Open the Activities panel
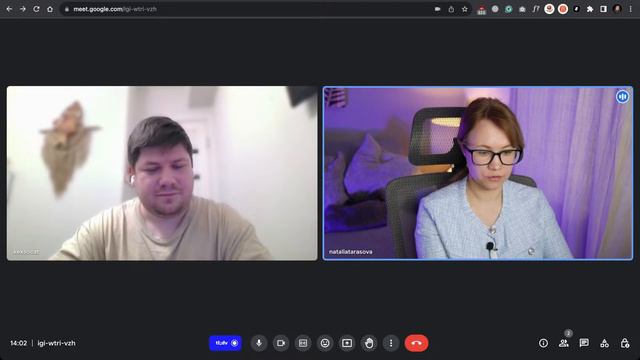This screenshot has height=360, width=640. [604, 343]
